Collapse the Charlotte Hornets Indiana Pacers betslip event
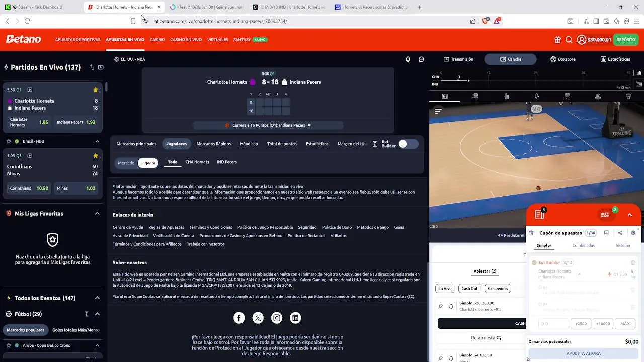644x362 pixels. (579, 274)
